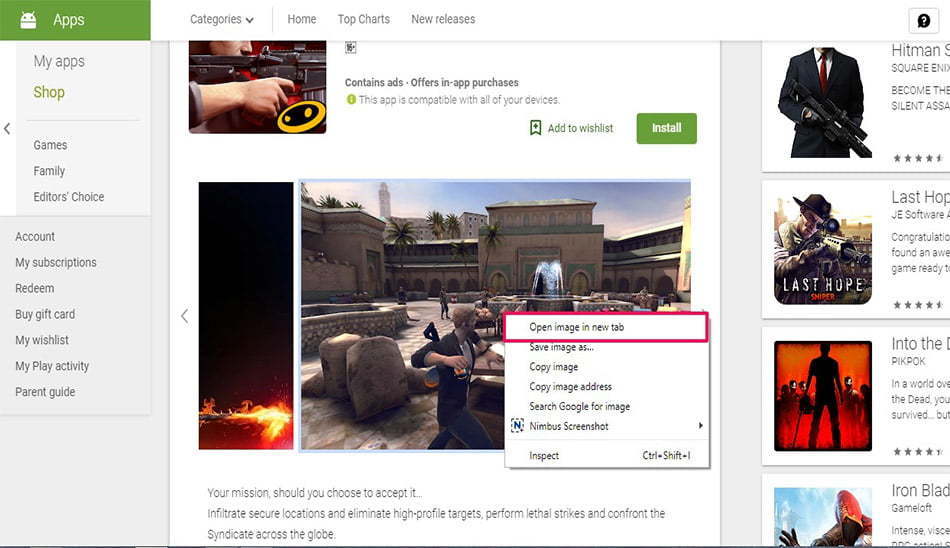Click the content rating badge icon
The image size is (950, 548).
coord(350,47)
